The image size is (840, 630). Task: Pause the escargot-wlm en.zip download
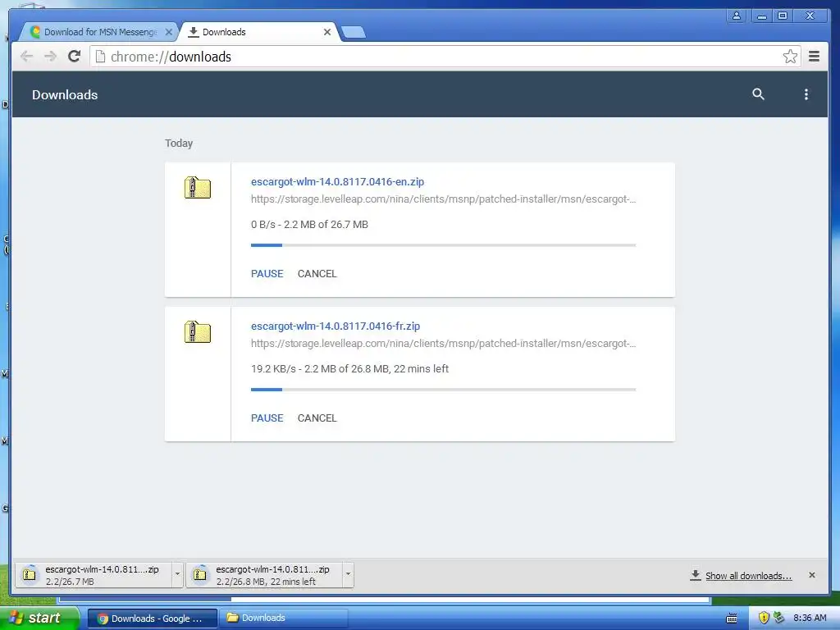tap(267, 274)
